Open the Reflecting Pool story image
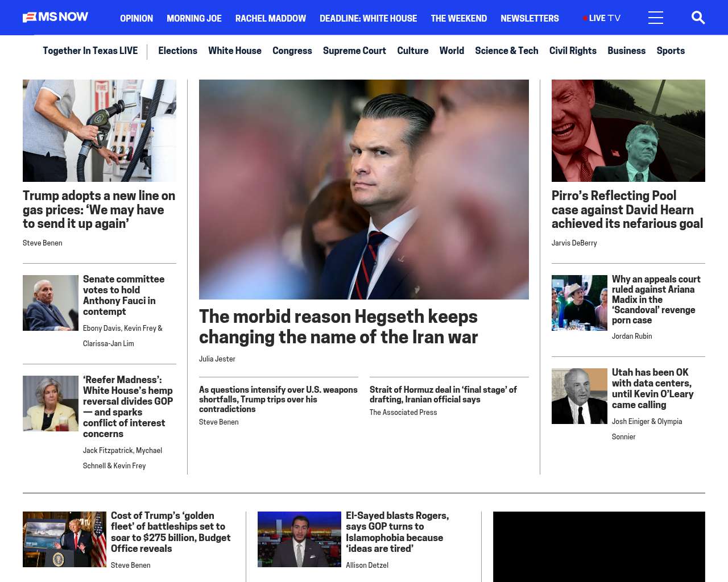The width and height of the screenshot is (728, 582). [628, 131]
